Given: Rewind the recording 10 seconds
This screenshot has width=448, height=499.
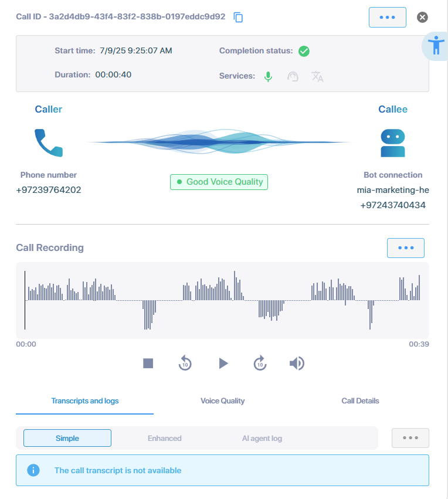Looking at the screenshot, I should (x=185, y=363).
